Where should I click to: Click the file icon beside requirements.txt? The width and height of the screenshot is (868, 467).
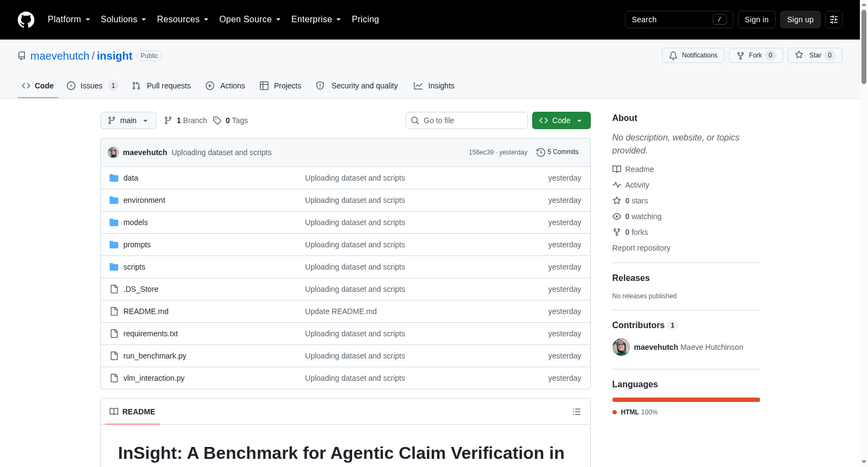[114, 334]
